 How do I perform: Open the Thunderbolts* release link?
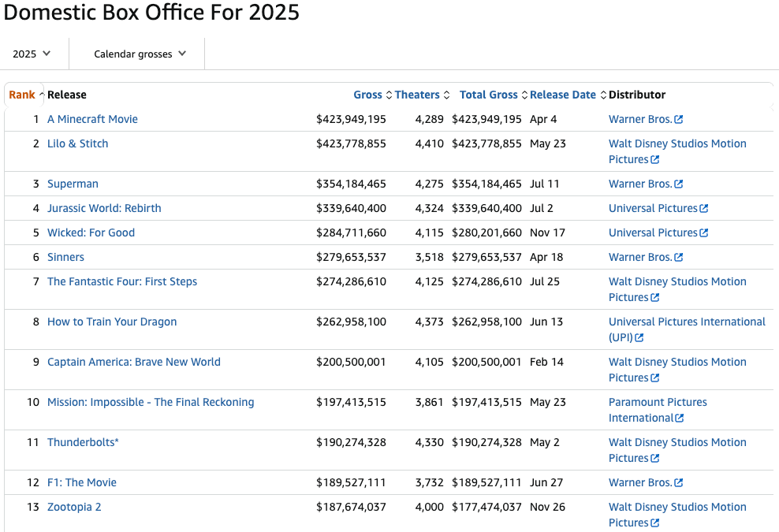click(83, 442)
